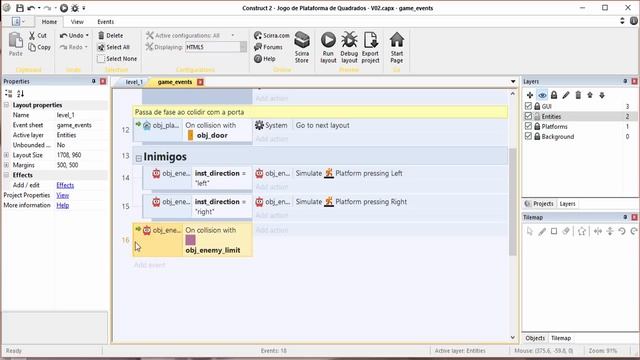The height and width of the screenshot is (360, 640).
Task: Open the tab list dropdown arrow
Action: [x=513, y=82]
